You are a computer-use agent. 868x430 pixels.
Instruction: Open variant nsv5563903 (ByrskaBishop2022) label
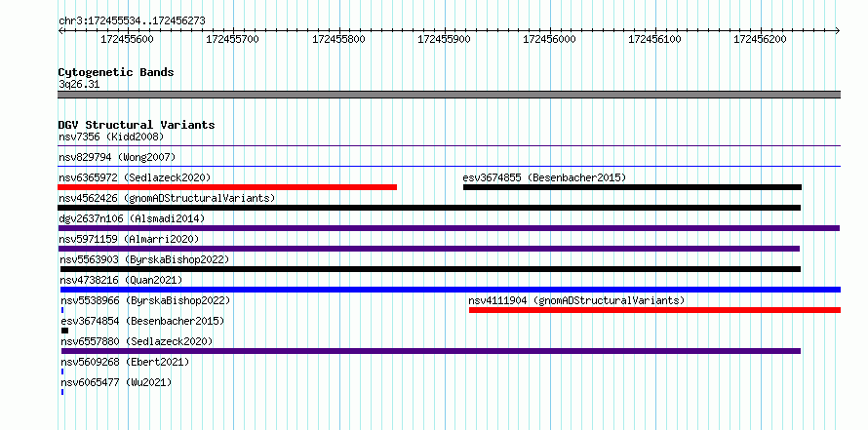[x=144, y=259]
